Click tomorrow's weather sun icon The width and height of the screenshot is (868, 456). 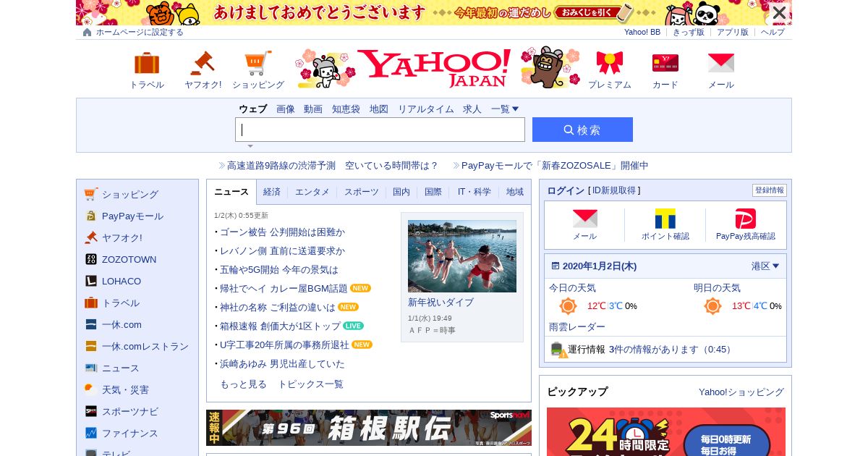coord(713,306)
